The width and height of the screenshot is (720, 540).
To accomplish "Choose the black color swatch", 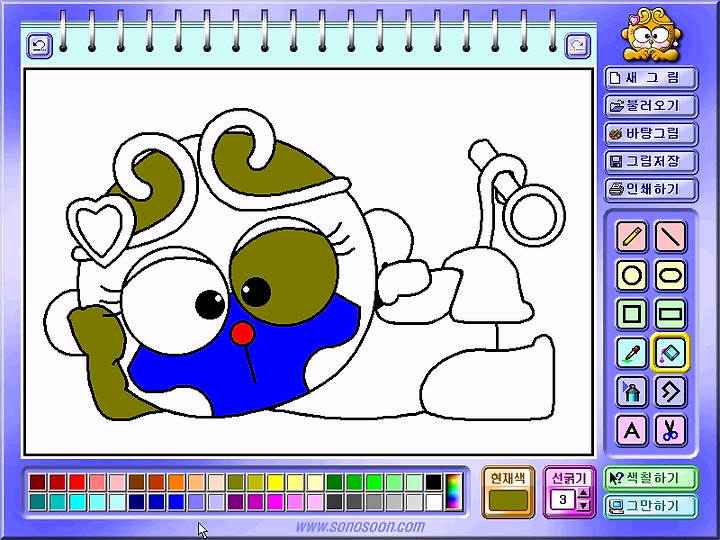I will coord(433,482).
